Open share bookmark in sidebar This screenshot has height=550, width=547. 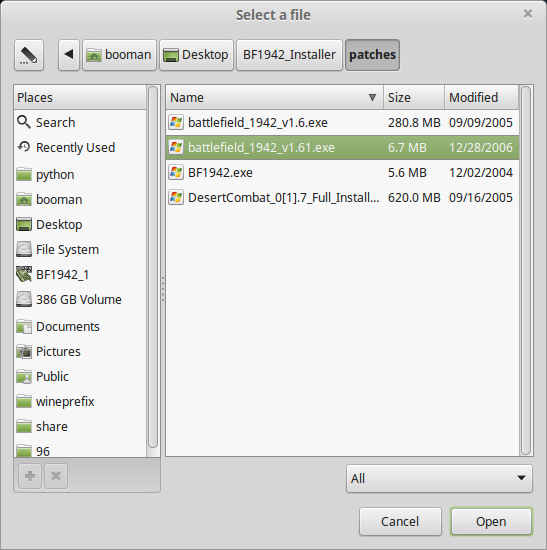click(80, 427)
